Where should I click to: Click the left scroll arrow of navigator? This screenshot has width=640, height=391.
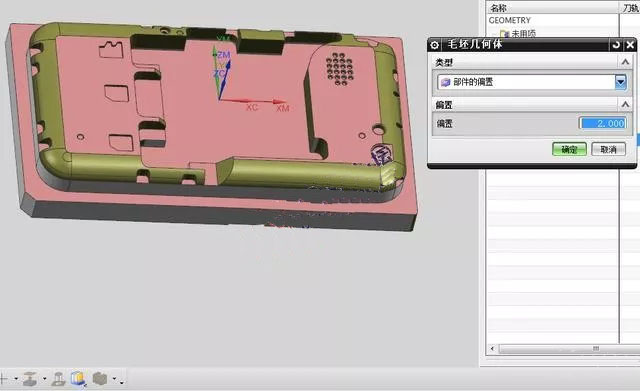[492, 349]
